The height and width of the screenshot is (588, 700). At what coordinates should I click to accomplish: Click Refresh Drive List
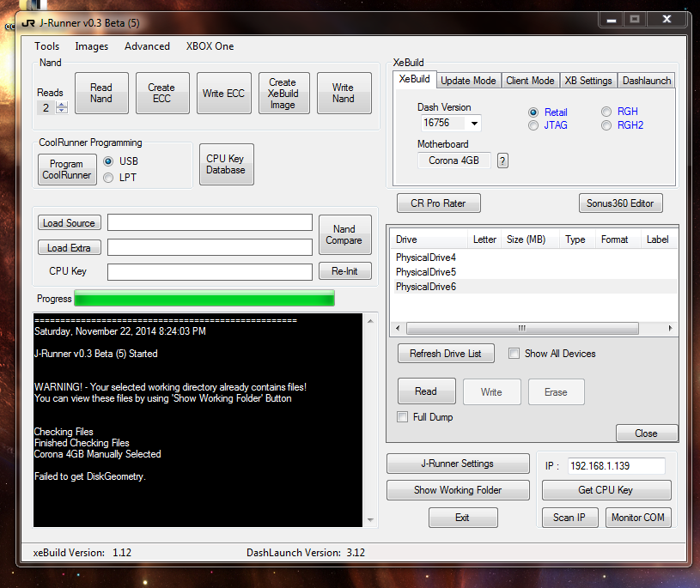446,354
